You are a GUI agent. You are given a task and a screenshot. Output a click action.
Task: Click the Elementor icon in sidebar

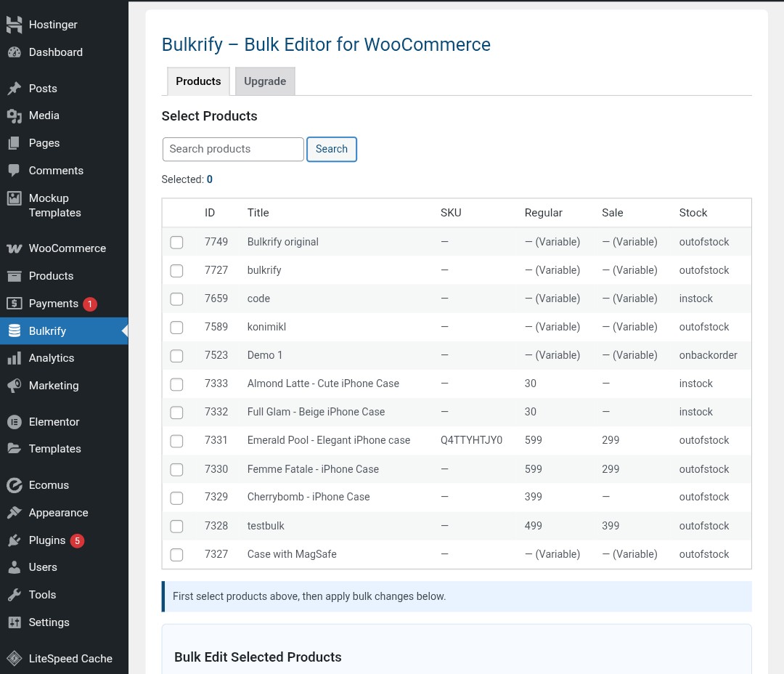pos(14,422)
